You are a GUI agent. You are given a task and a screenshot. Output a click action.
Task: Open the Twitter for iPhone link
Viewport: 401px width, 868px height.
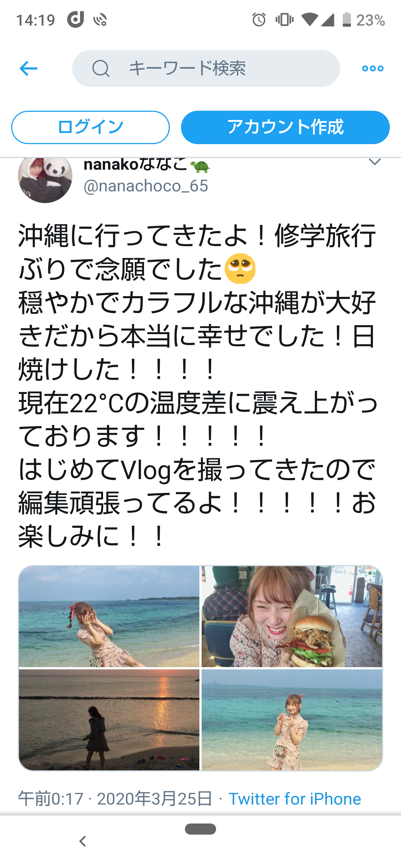[295, 799]
